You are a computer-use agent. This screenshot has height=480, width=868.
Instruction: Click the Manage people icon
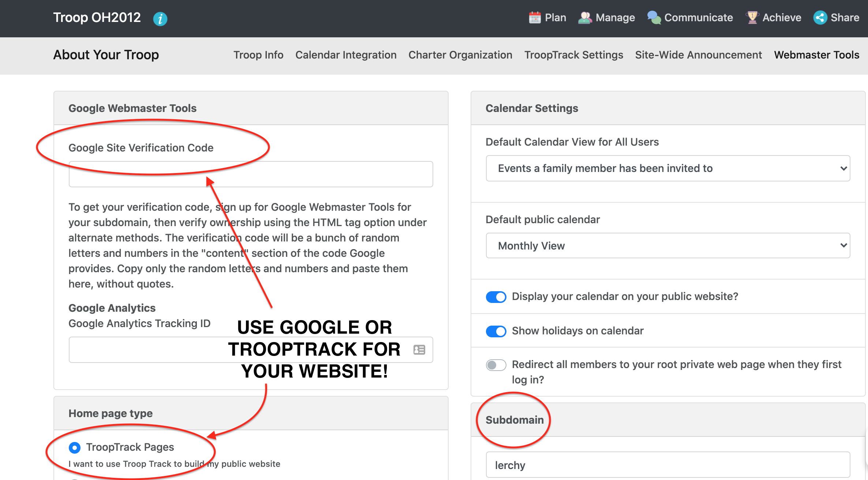585,18
